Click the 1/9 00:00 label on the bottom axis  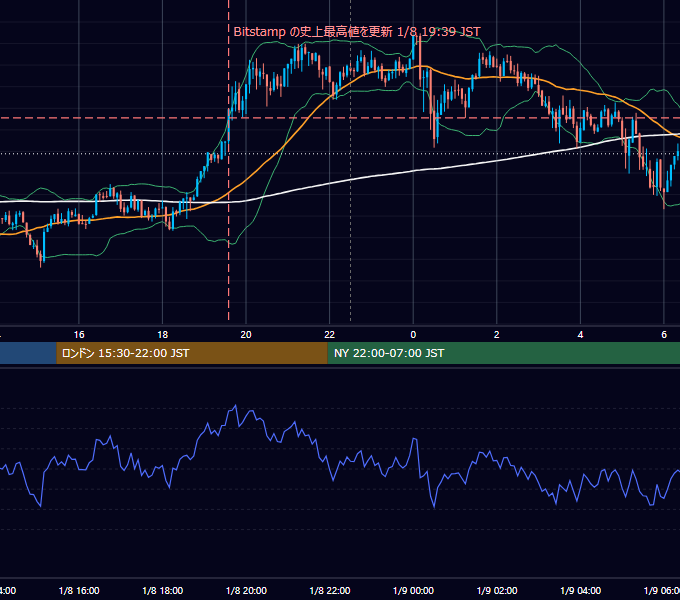tap(413, 591)
